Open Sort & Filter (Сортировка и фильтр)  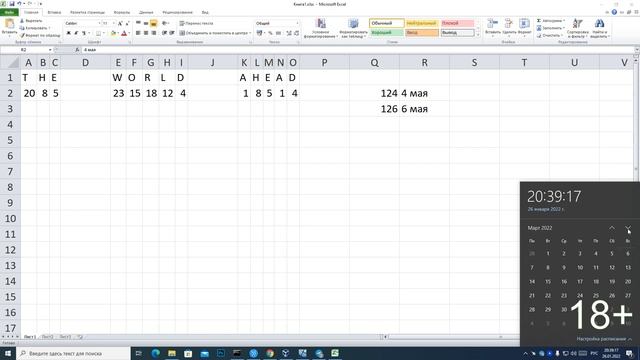click(x=578, y=28)
